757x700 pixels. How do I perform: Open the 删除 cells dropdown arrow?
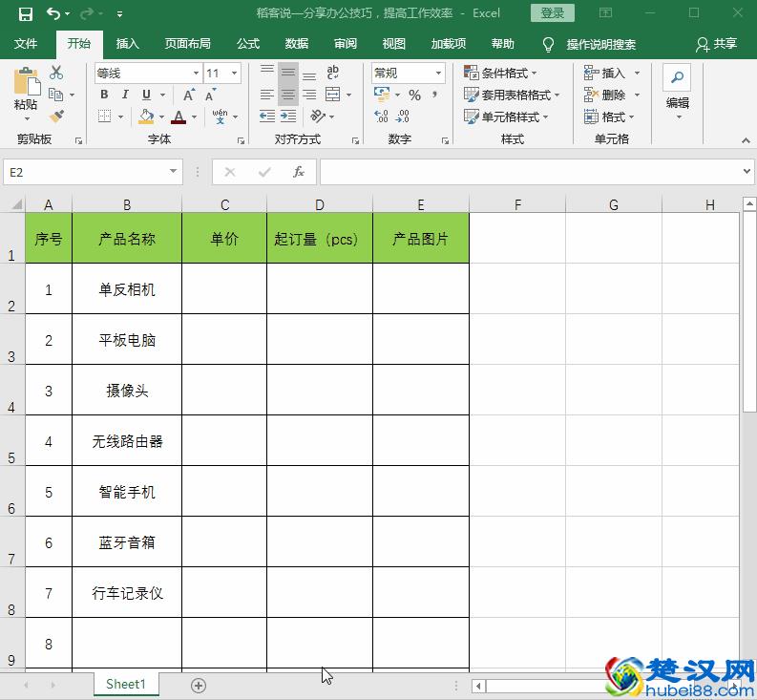click(637, 95)
